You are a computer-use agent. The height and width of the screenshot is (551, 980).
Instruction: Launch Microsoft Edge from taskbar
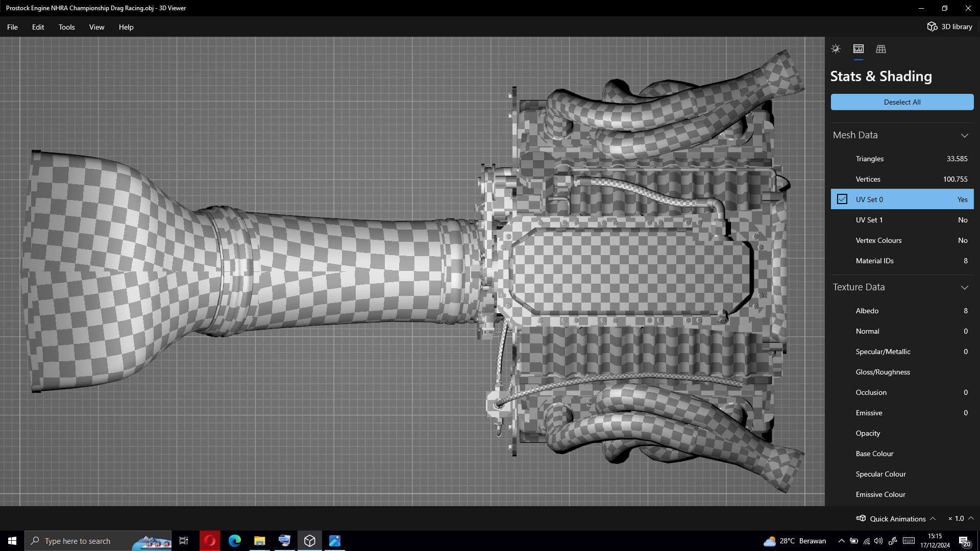(234, 541)
